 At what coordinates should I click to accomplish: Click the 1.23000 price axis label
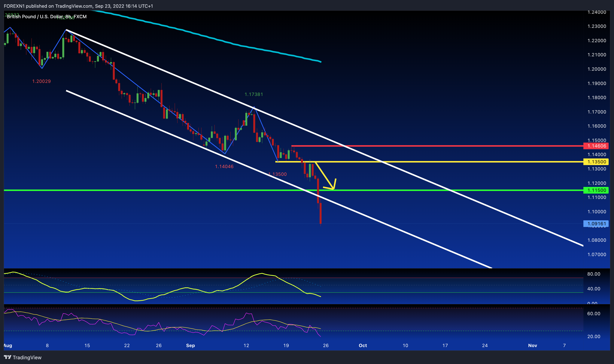click(597, 26)
